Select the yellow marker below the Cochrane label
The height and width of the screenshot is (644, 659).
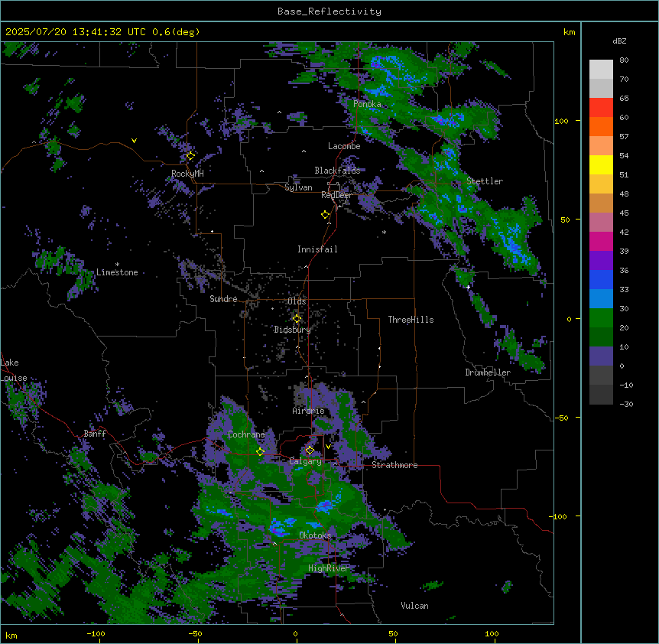coord(260,451)
